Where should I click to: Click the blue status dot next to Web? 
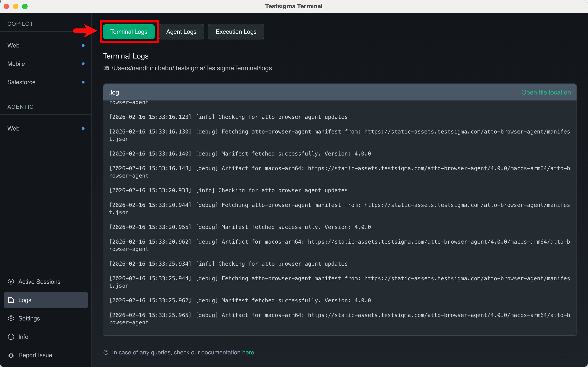83,45
